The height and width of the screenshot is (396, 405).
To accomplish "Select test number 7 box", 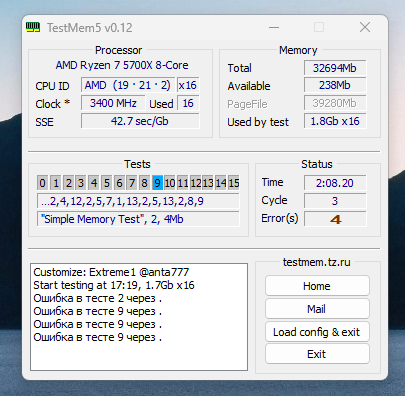I will point(132,183).
